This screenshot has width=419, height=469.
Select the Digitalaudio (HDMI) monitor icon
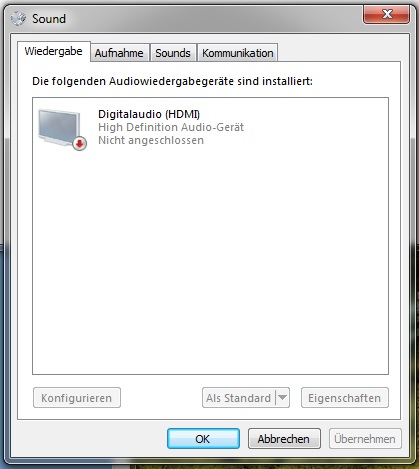(59, 127)
